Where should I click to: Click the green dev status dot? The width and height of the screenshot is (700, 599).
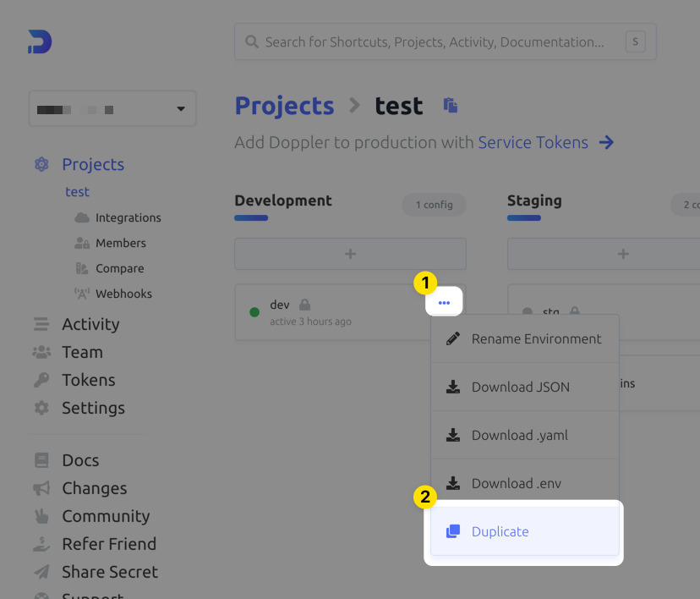pyautogui.click(x=254, y=312)
